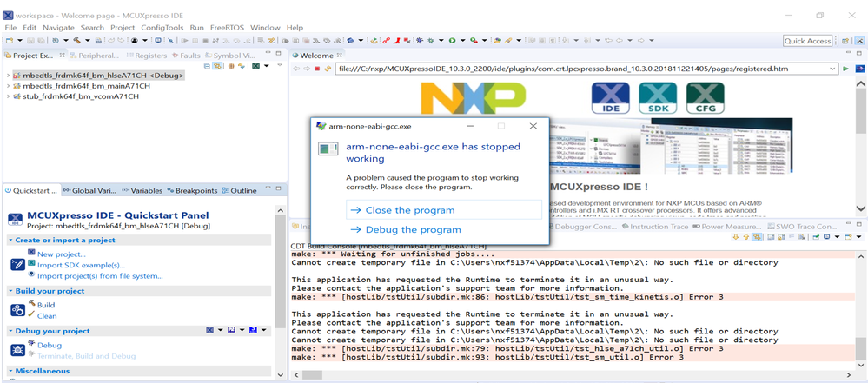Click the Refresh icon in Welcome browser
Screen dimensions: 868x383
pos(328,69)
